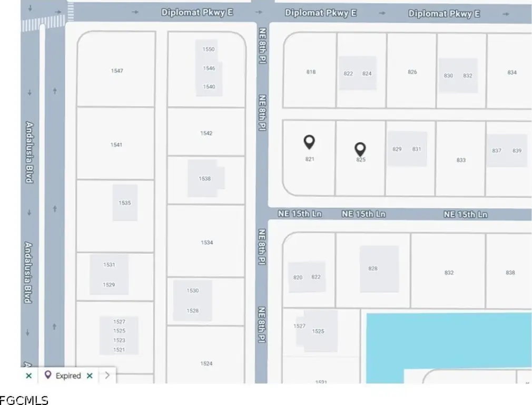Click the FGCMLS watermark text
This screenshot has width=532, height=405.
pyautogui.click(x=24, y=399)
